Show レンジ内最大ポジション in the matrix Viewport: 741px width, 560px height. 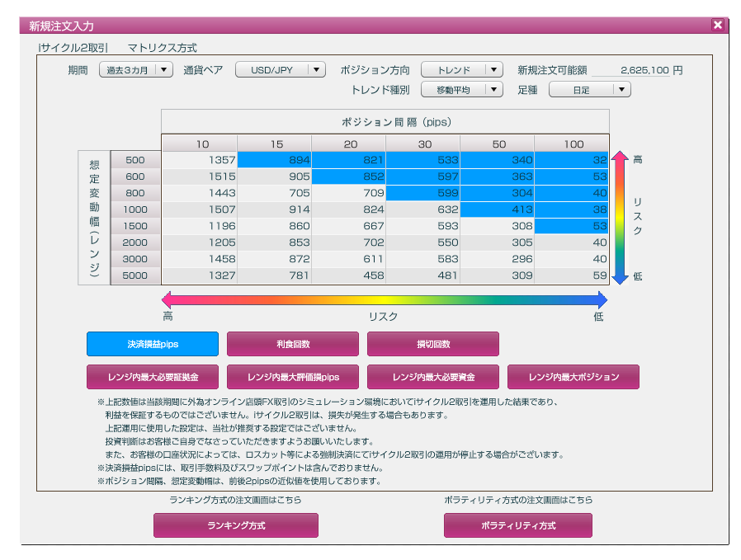[x=575, y=376]
